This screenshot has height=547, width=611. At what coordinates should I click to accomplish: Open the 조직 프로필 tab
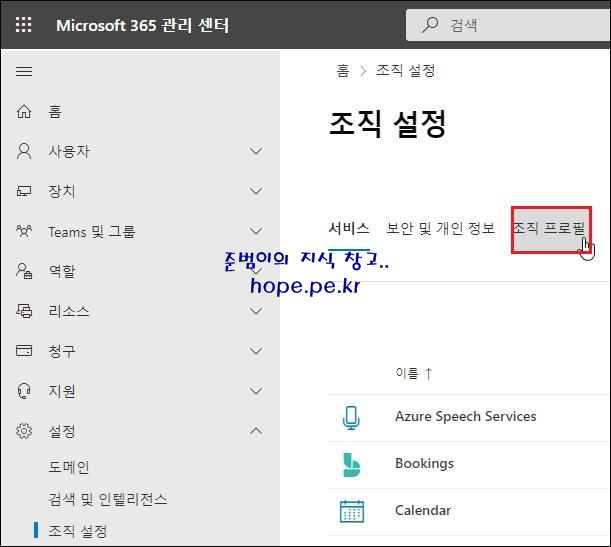click(549, 228)
